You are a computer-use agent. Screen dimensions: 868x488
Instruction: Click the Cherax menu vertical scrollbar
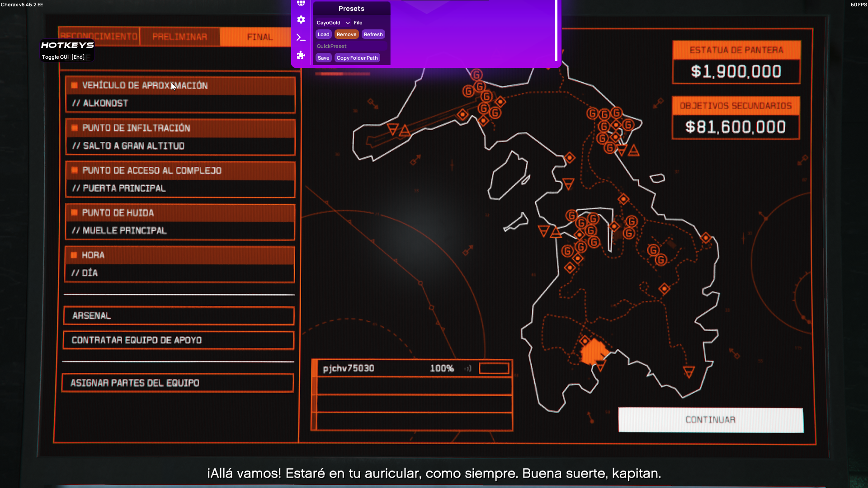point(556,30)
